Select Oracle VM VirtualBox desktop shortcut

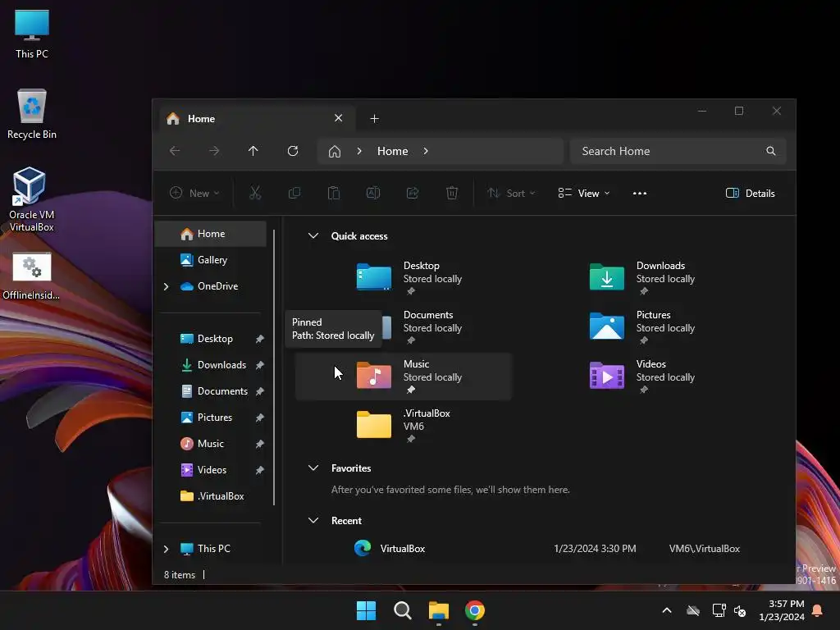(x=31, y=199)
